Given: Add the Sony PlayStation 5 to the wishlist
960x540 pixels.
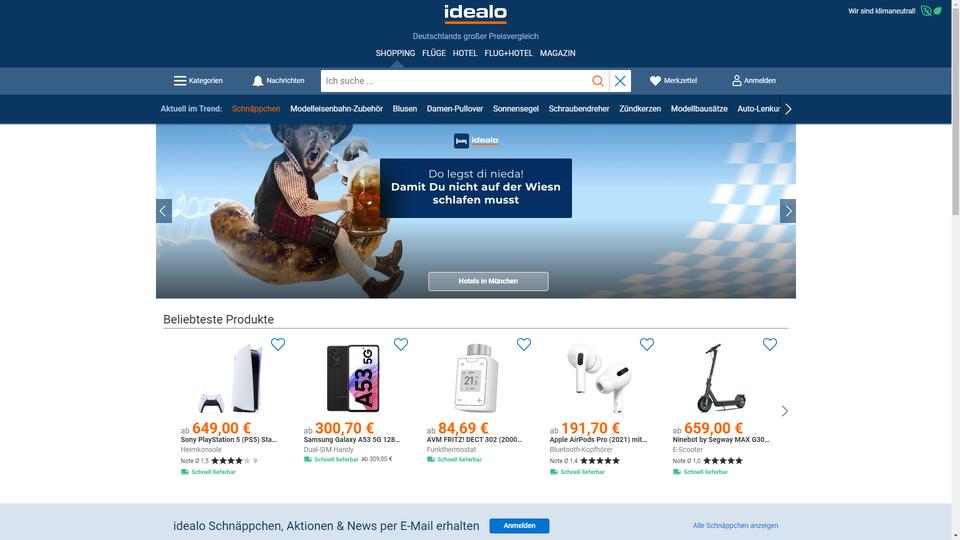Looking at the screenshot, I should tap(278, 345).
